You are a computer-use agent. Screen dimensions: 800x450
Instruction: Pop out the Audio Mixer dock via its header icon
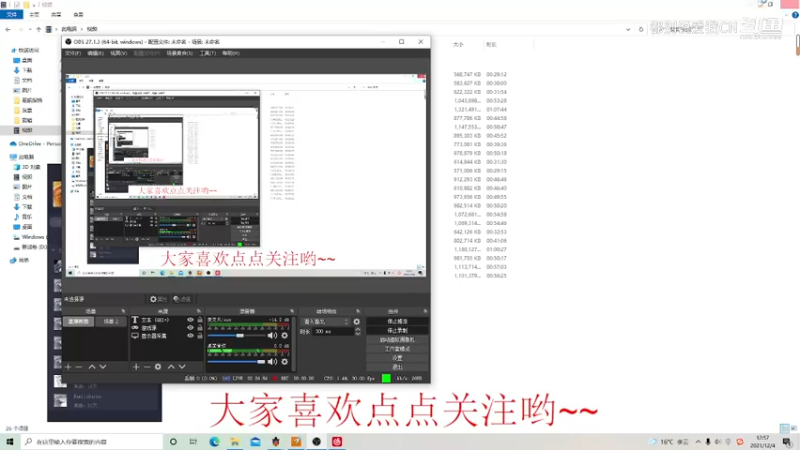pos(292,311)
